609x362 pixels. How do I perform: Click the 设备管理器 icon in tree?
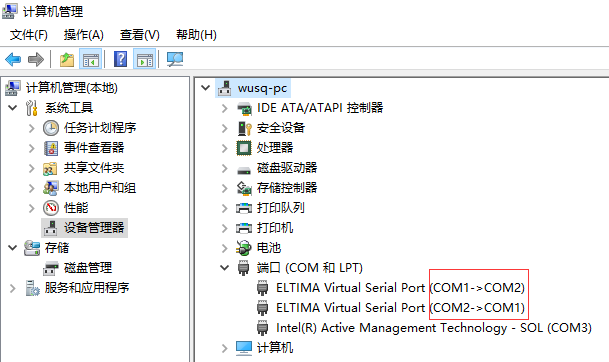pyautogui.click(x=51, y=228)
